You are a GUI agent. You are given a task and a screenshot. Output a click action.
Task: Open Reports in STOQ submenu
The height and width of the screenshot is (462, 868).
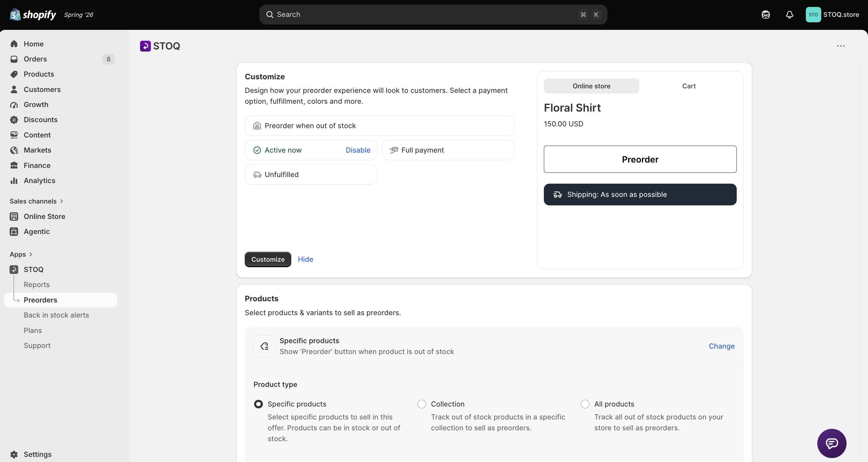pos(37,285)
